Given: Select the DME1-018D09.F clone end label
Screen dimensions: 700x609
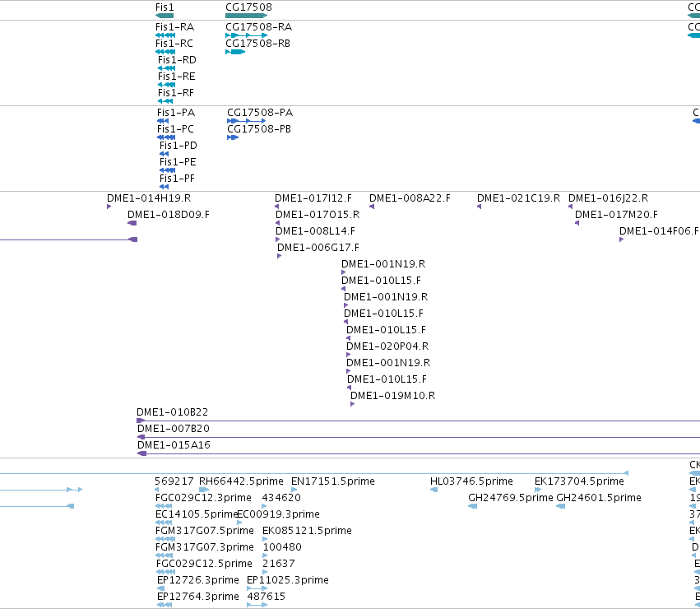Looking at the screenshot, I should pos(169,215).
